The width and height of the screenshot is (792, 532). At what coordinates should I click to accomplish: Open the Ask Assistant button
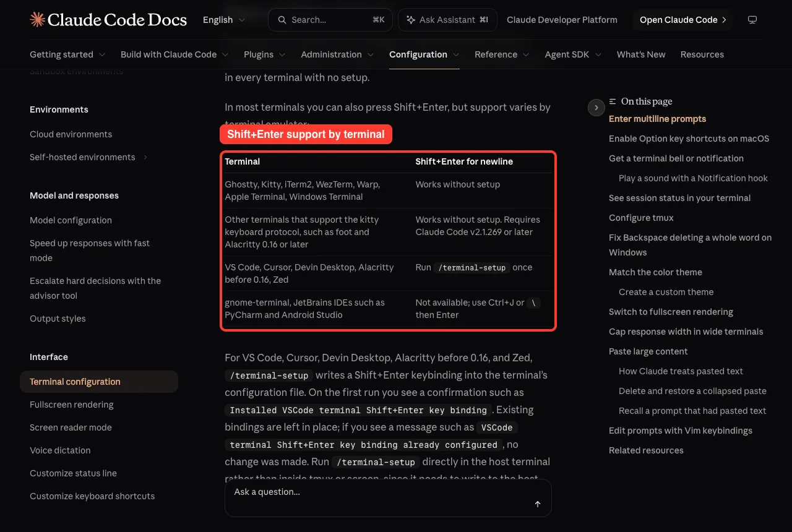(x=447, y=20)
